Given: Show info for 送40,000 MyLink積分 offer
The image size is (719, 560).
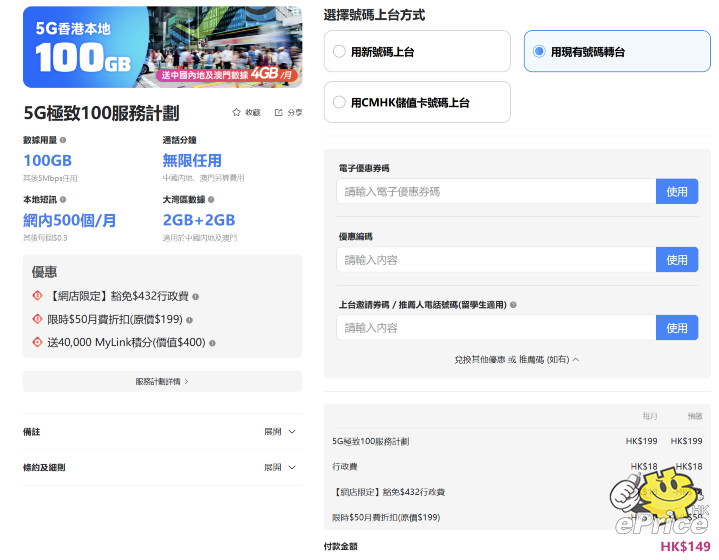Looking at the screenshot, I should point(212,343).
